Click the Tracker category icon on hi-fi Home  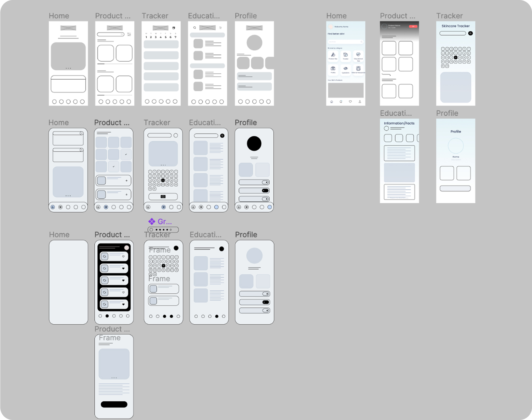[346, 55]
